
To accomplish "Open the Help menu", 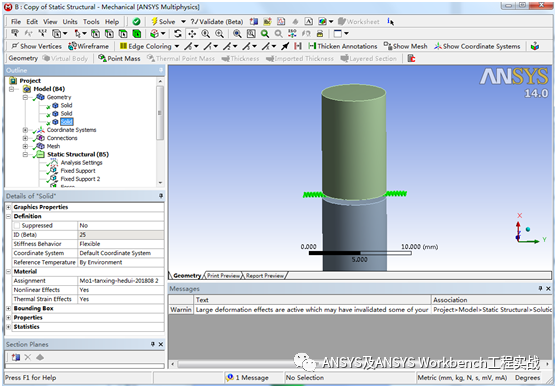I will point(112,22).
